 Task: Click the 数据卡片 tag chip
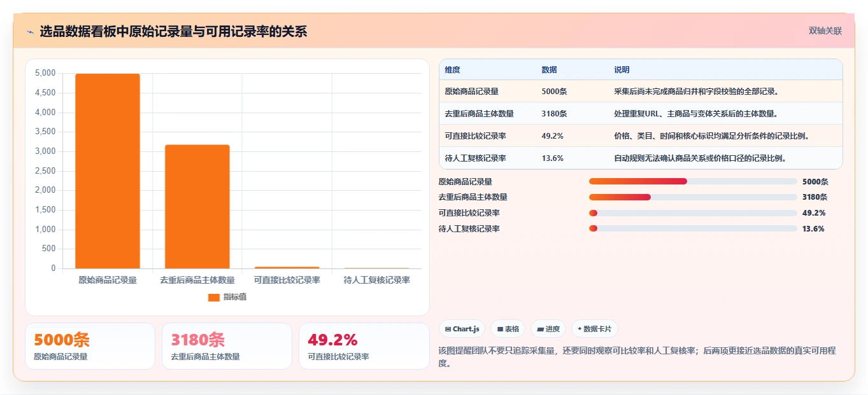(594, 329)
